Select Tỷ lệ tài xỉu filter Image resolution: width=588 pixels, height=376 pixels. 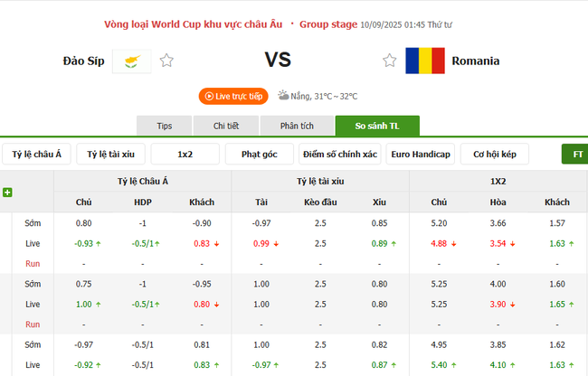(x=110, y=155)
